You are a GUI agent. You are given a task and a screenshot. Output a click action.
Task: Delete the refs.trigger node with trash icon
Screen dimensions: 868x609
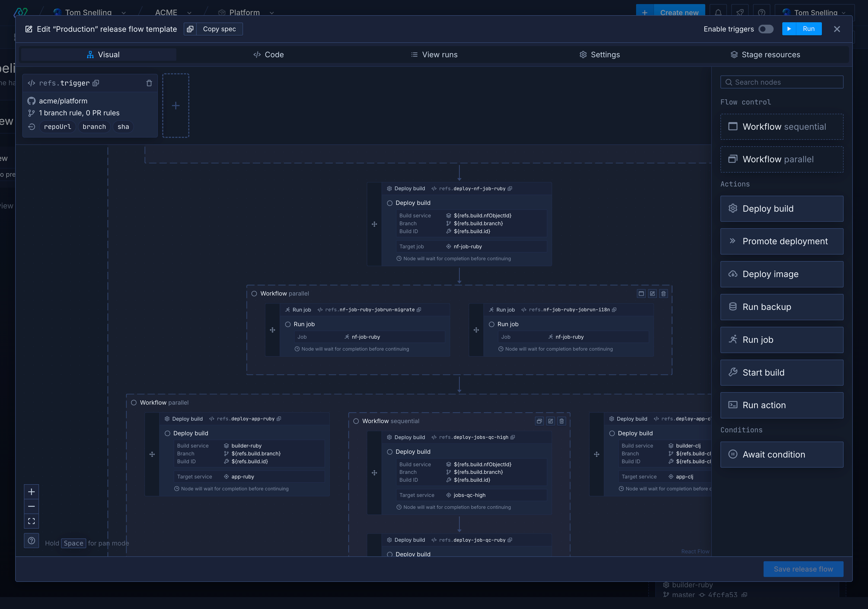tap(149, 83)
